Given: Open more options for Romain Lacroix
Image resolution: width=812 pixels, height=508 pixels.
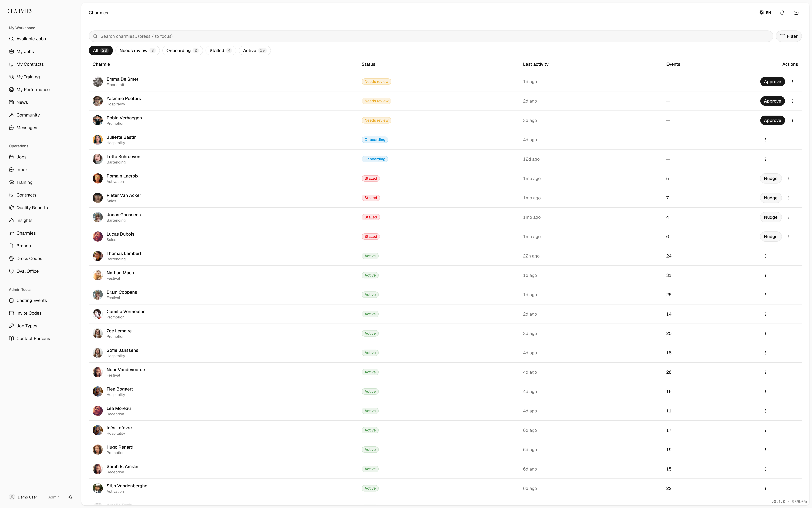Looking at the screenshot, I should tap(789, 178).
